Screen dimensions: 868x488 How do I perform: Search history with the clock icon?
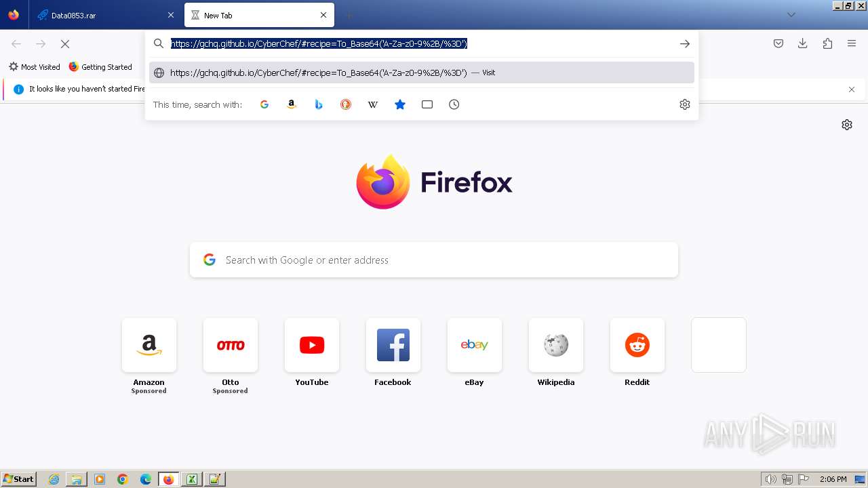pyautogui.click(x=454, y=104)
